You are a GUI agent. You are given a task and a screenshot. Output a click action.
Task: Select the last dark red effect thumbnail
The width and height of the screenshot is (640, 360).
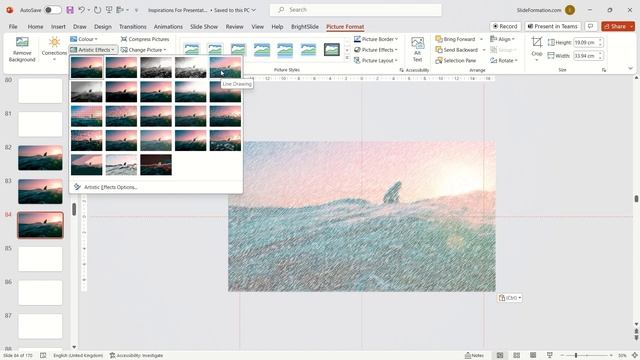156,164
